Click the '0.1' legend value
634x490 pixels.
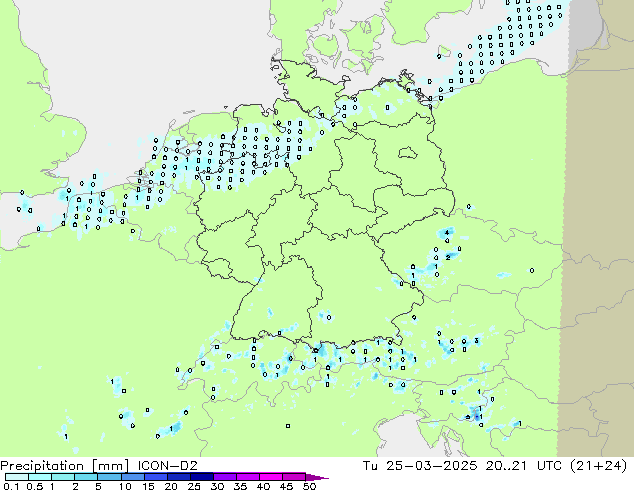[11, 486]
